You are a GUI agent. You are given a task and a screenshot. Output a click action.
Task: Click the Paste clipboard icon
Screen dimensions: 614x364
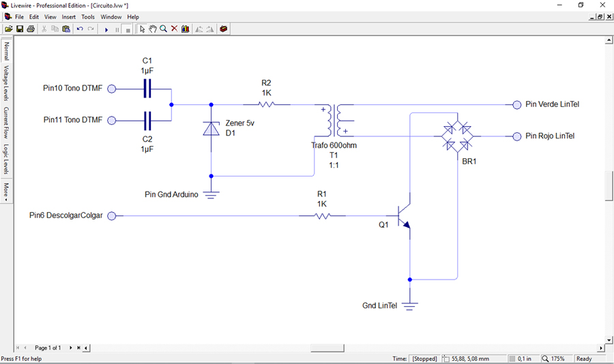click(x=66, y=29)
